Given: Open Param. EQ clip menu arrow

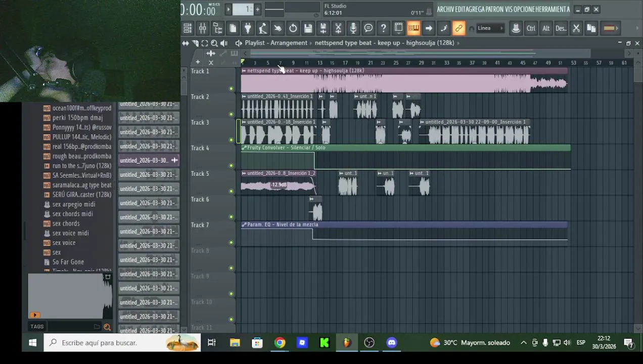Looking at the screenshot, I should coord(244,224).
